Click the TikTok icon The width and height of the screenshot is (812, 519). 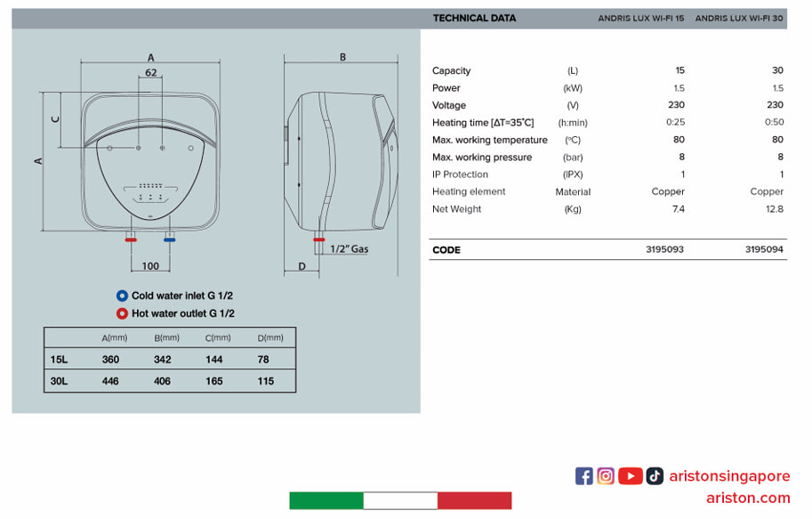click(x=655, y=476)
